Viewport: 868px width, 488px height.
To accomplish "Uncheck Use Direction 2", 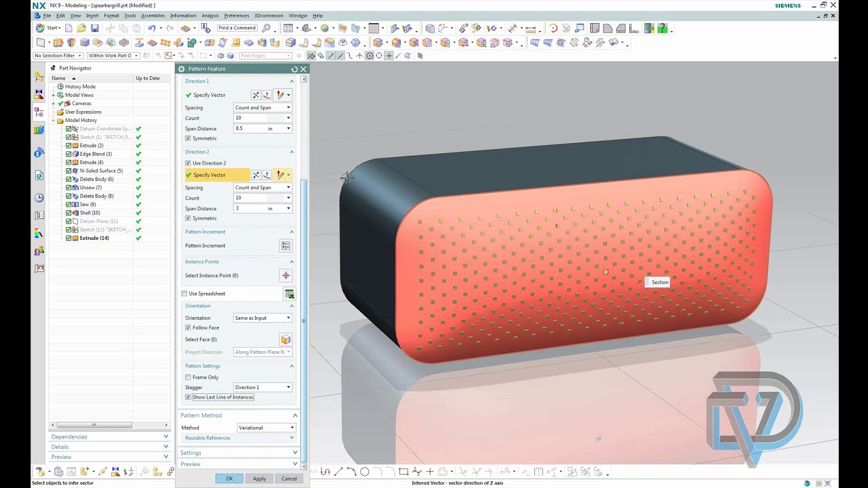I will point(188,163).
